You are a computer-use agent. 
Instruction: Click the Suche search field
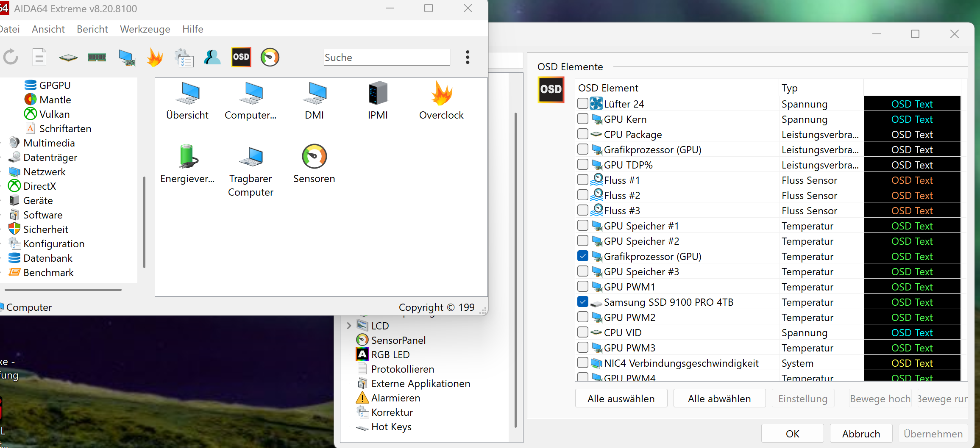click(x=387, y=57)
